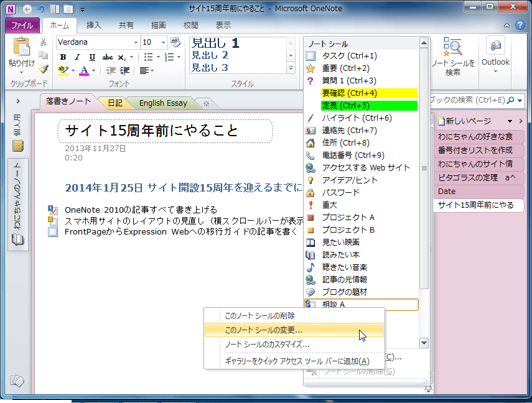Check the FrontPageからExpression Web task box
This screenshot has width=532, height=403.
pos(54,233)
